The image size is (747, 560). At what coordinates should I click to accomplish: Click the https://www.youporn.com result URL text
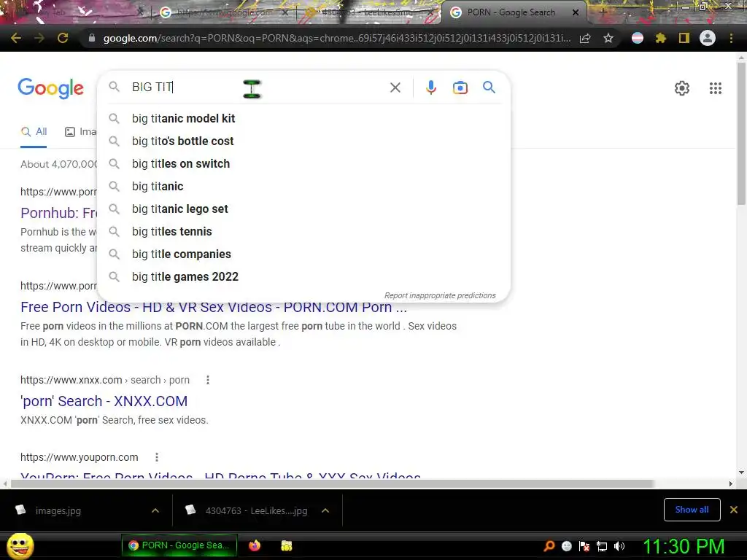tap(79, 457)
